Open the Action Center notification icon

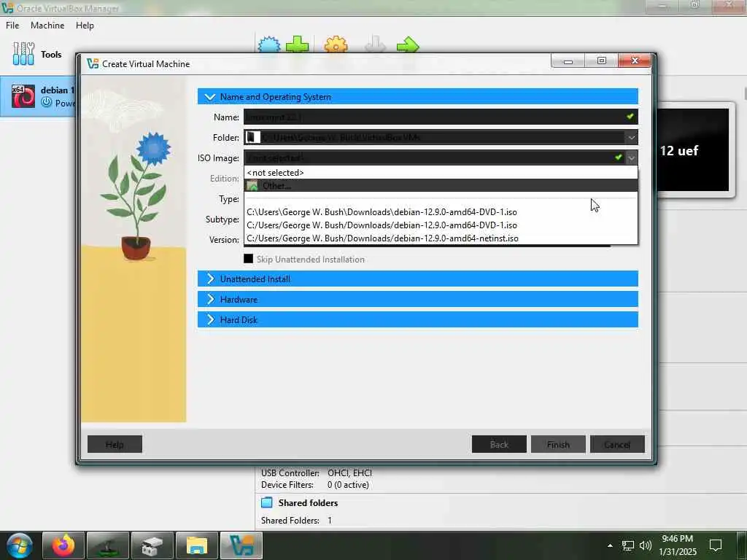pos(716,545)
